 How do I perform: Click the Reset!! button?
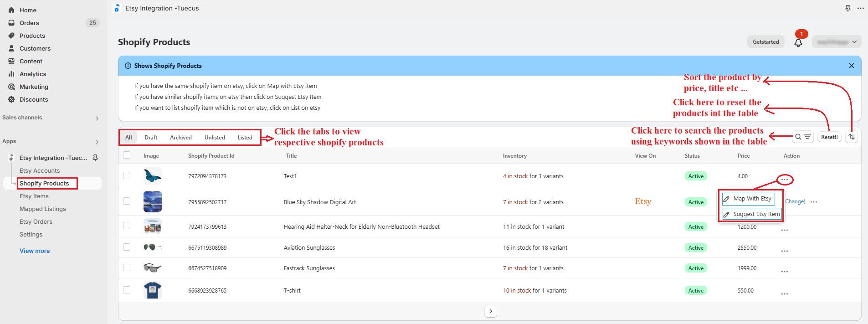829,137
